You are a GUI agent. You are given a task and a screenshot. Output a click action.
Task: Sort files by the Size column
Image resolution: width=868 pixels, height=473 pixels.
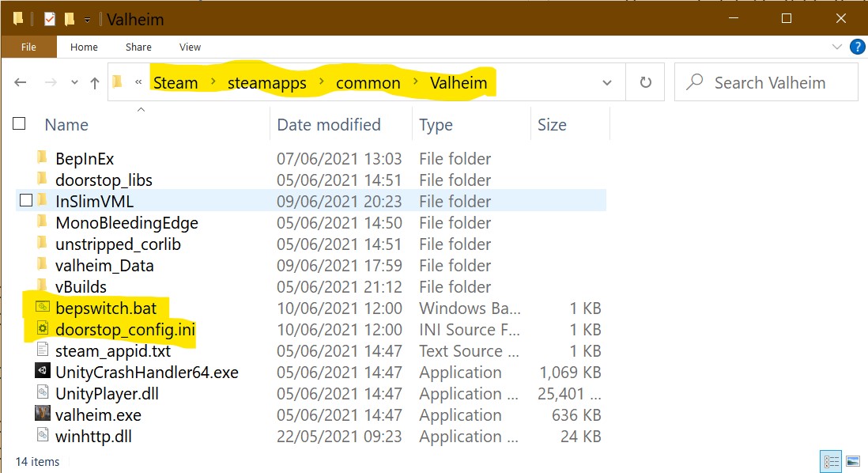pos(552,125)
